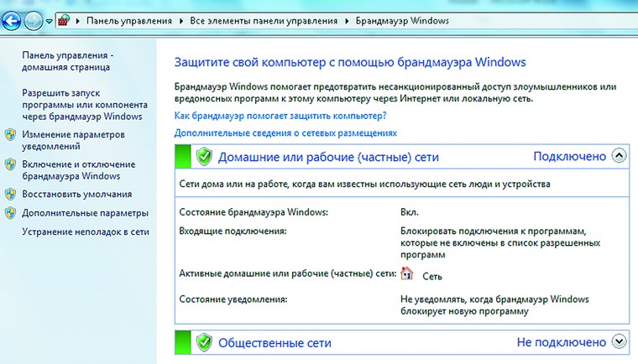Open Как брандмауэр помогает защитить компьютер link

pyautogui.click(x=280, y=116)
